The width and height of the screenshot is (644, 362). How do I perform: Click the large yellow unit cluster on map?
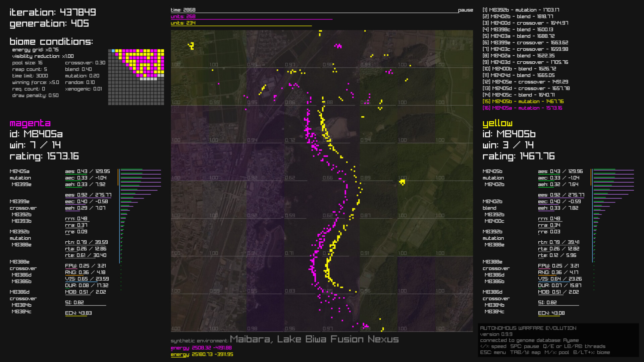point(402,182)
